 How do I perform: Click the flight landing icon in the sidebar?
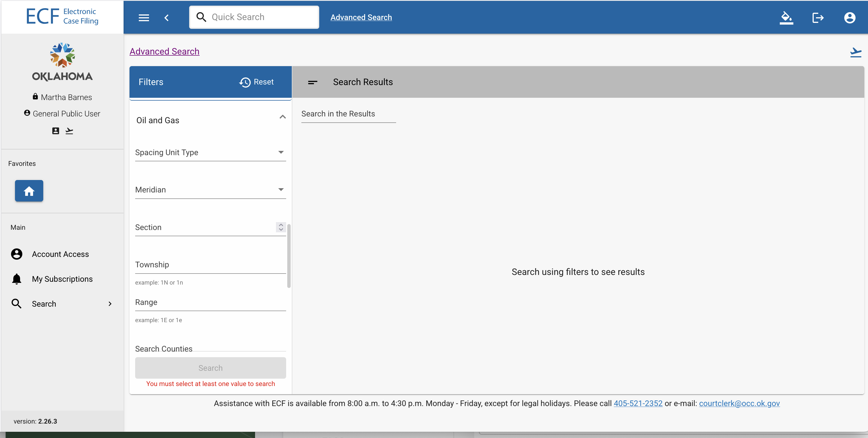coord(69,131)
